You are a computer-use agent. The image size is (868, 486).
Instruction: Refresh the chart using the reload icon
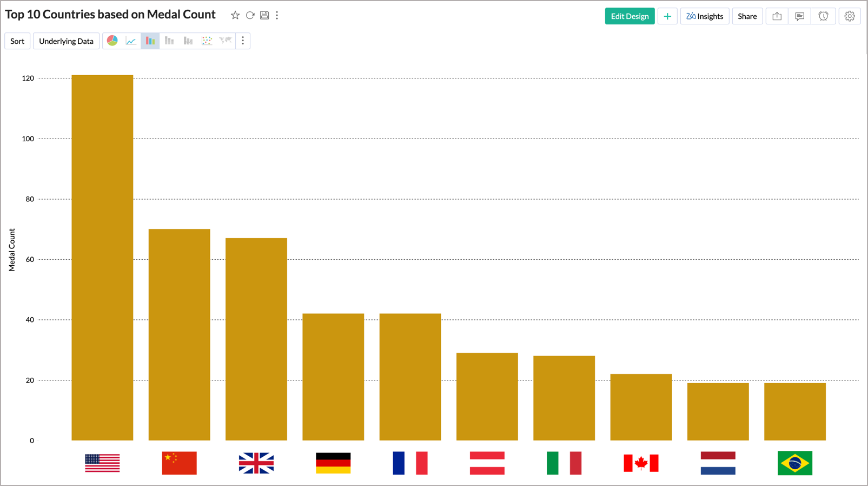(250, 16)
